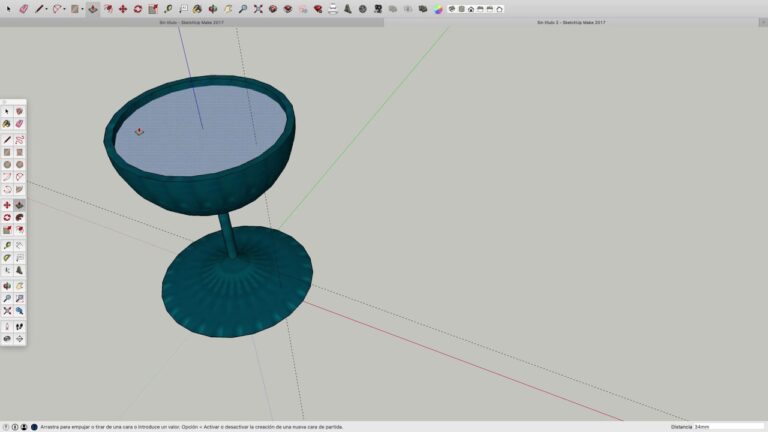Toggle the Top standard view button
This screenshot has width=768, height=432.
coord(461,9)
